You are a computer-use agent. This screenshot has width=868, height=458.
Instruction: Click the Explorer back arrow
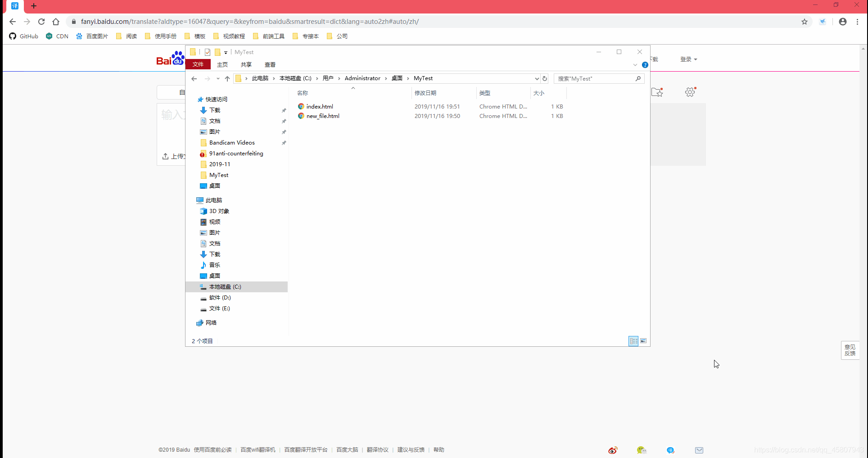(194, 78)
